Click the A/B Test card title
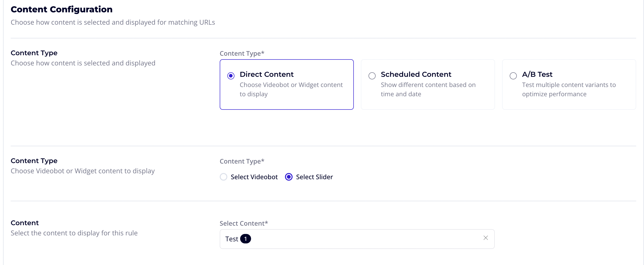The height and width of the screenshot is (265, 644). [x=537, y=74]
